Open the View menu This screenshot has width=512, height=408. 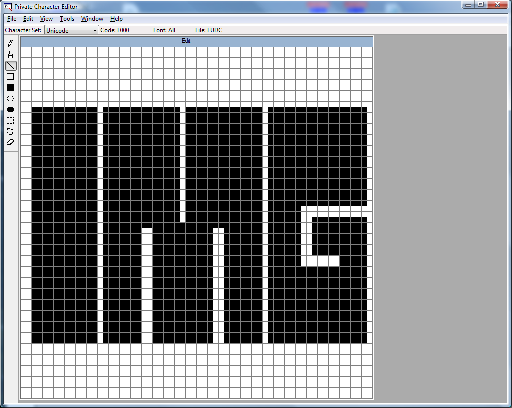click(x=46, y=19)
